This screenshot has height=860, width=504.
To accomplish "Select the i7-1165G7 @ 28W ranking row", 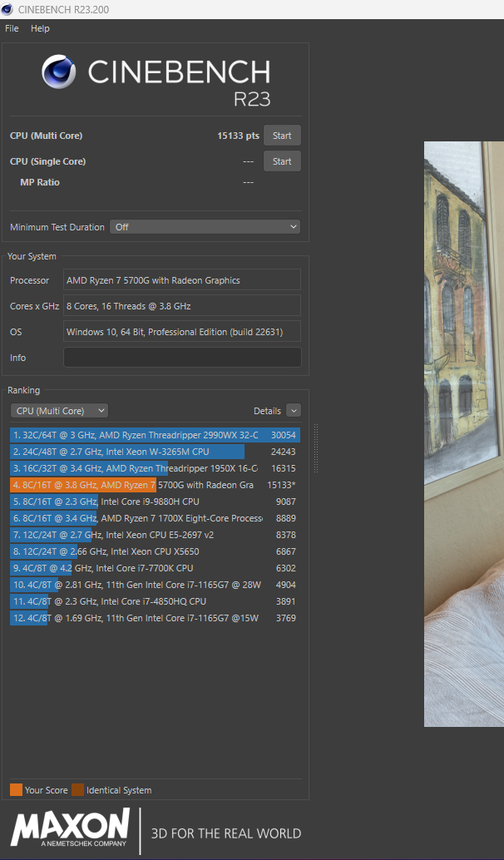I will click(x=156, y=585).
